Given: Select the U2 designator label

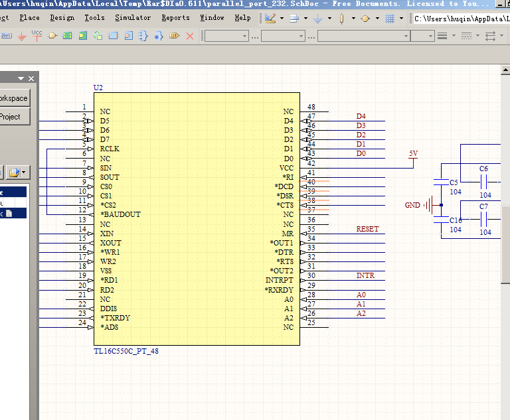Looking at the screenshot, I should pyautogui.click(x=98, y=88).
